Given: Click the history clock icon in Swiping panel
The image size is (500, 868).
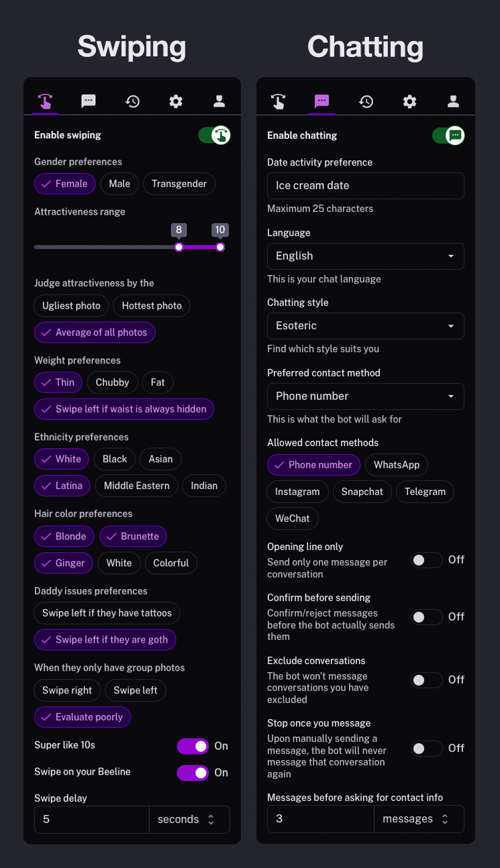Looking at the screenshot, I should pos(132,101).
